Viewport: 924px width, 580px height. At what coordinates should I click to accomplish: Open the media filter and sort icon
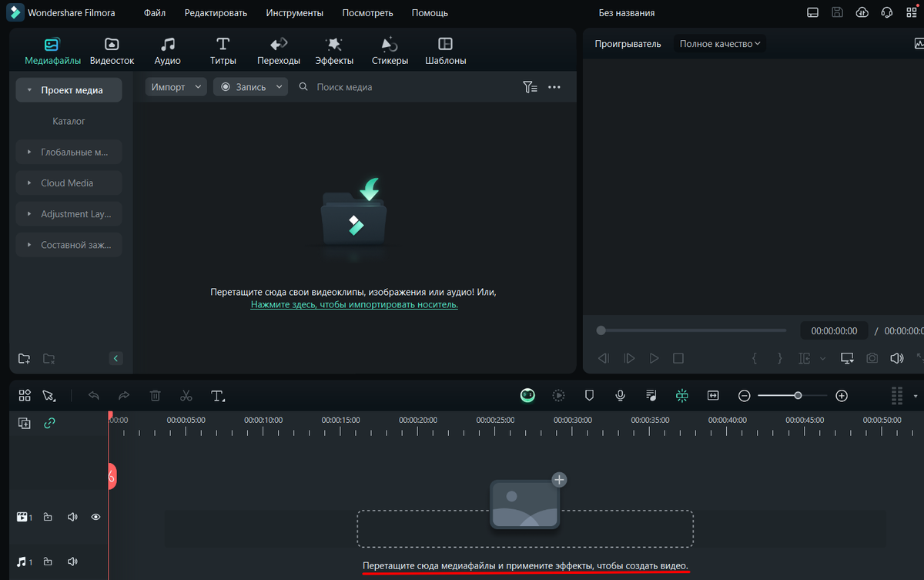click(530, 87)
